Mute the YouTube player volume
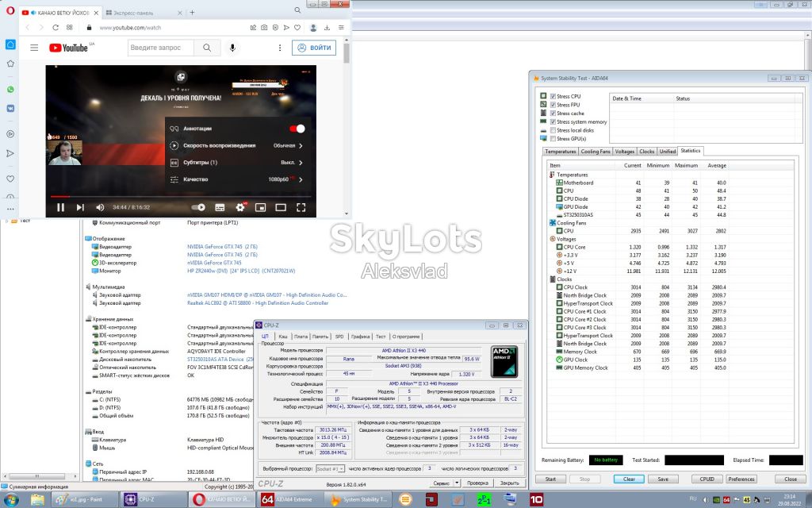The height and width of the screenshot is (508, 812). pyautogui.click(x=100, y=207)
